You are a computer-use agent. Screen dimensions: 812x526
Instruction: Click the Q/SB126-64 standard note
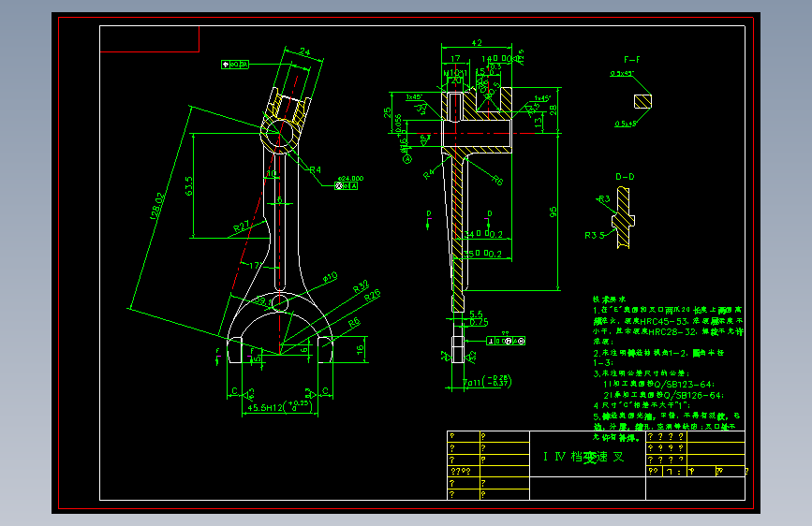click(664, 395)
